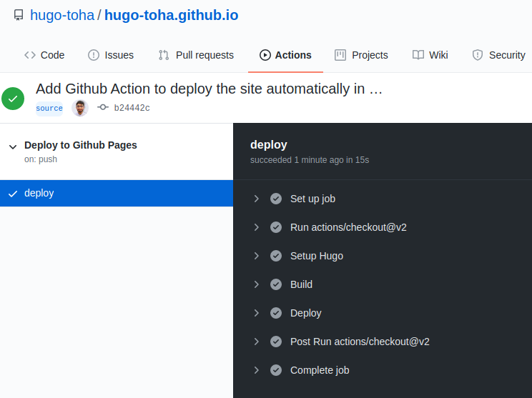
Task: Open the Pull requests tab
Action: tap(196, 55)
